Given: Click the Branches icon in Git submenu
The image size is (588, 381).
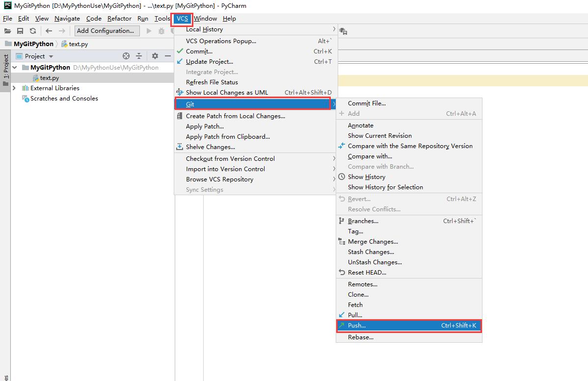Looking at the screenshot, I should click(342, 221).
